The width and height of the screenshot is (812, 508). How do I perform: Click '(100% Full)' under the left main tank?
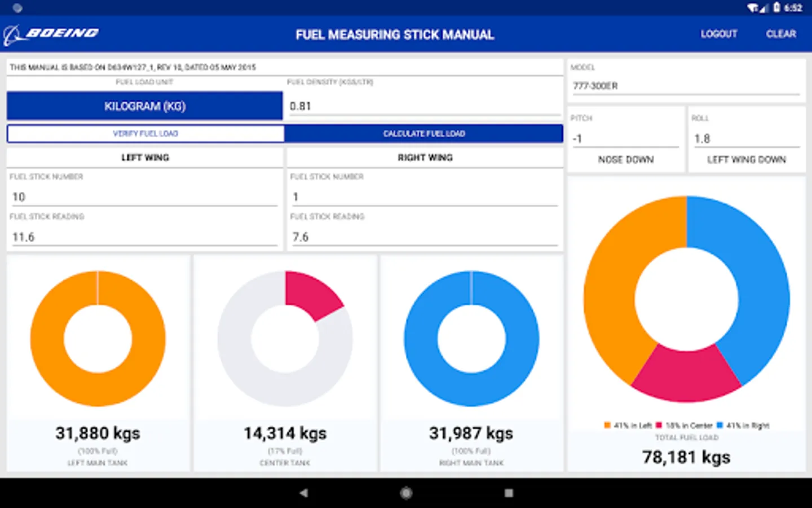click(x=98, y=451)
